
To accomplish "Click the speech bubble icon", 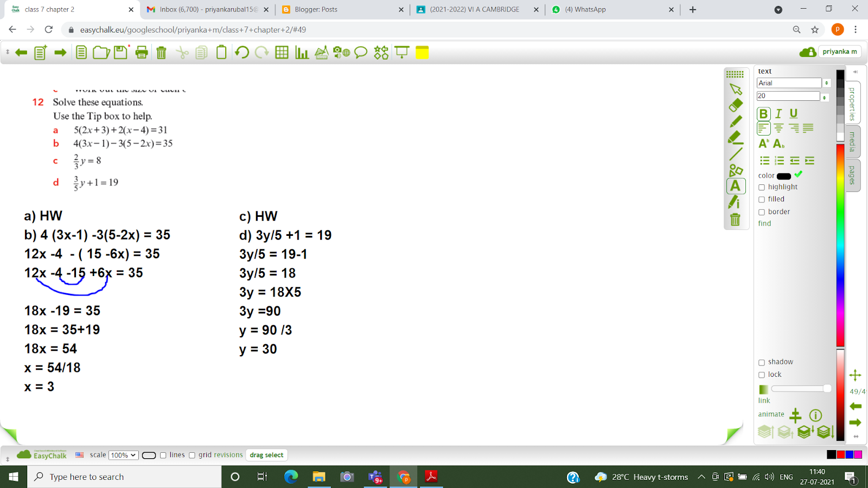I will point(361,53).
